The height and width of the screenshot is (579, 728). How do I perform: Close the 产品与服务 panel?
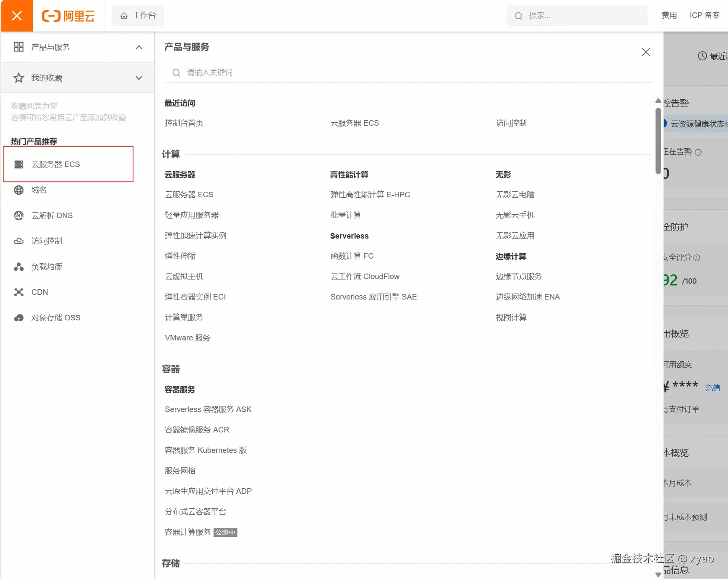click(x=646, y=52)
